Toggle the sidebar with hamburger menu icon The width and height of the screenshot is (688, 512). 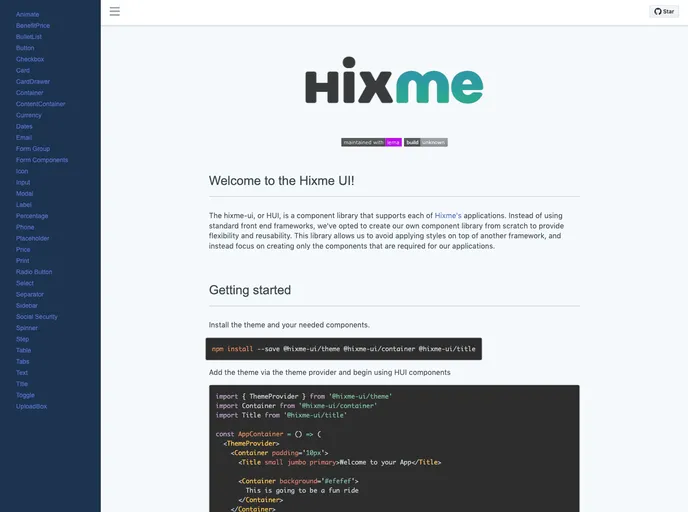point(115,11)
